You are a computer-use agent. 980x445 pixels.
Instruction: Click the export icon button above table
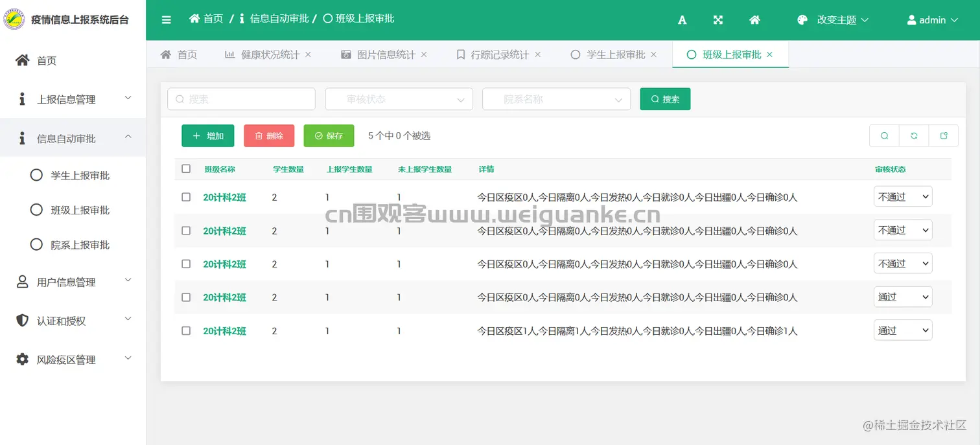[x=944, y=135]
